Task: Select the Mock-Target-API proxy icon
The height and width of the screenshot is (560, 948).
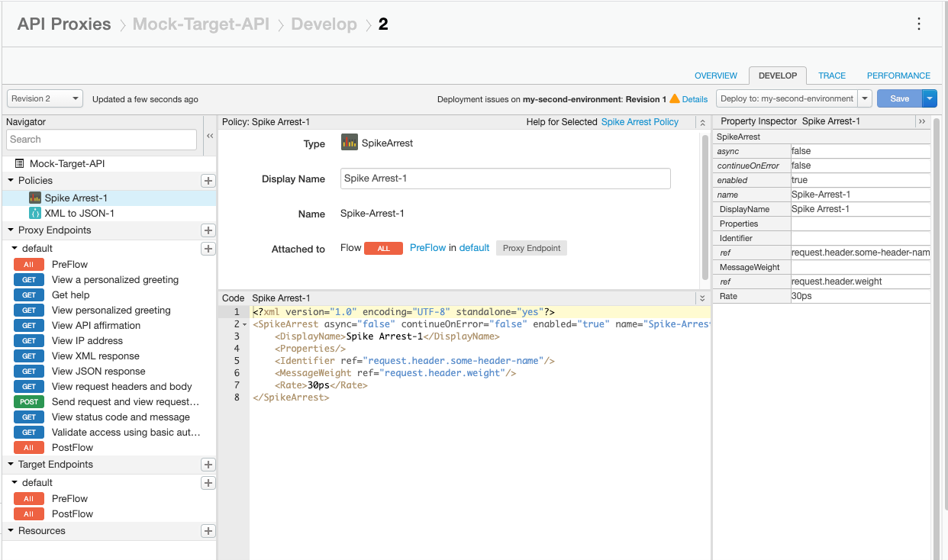Action: coord(18,163)
